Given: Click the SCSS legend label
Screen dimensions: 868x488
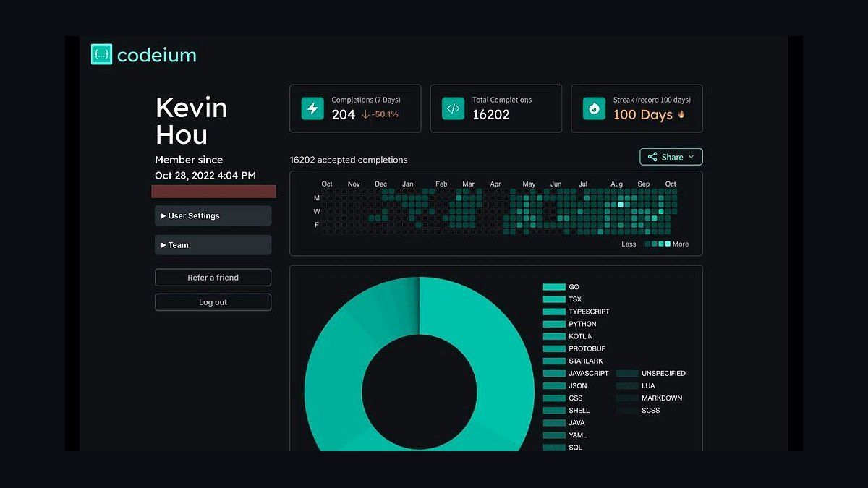Looking at the screenshot, I should (x=650, y=411).
